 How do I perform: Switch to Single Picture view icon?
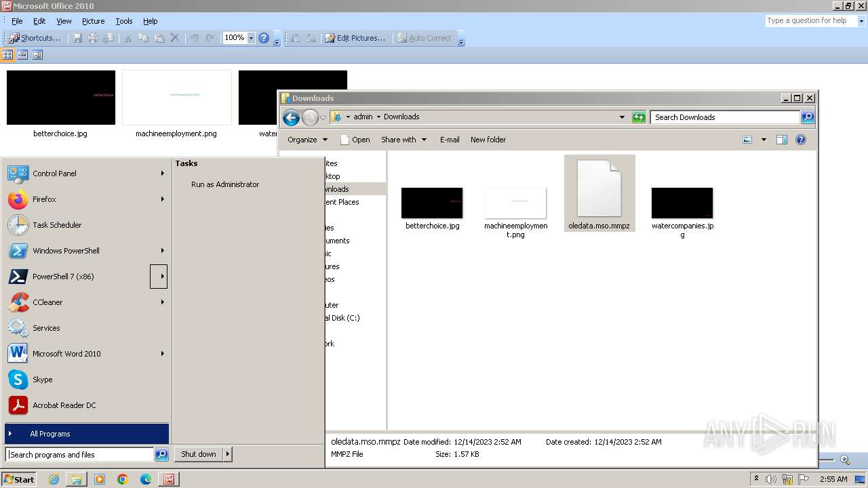pos(37,55)
